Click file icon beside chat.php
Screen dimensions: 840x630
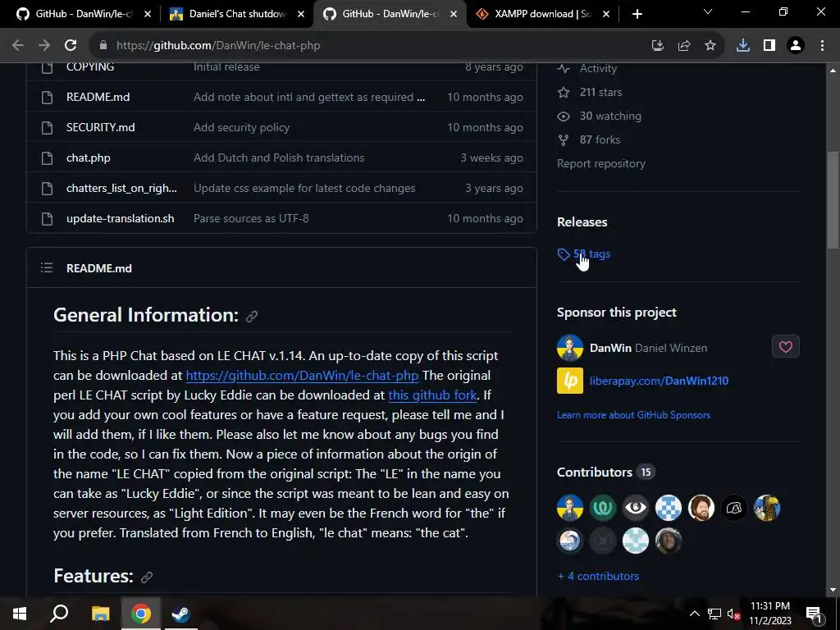pyautogui.click(x=47, y=158)
